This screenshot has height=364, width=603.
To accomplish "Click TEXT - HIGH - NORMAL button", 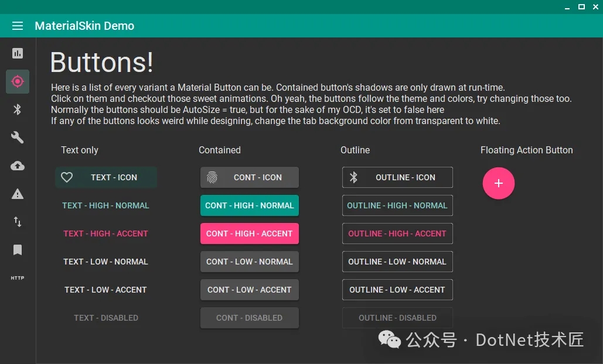I will (105, 205).
